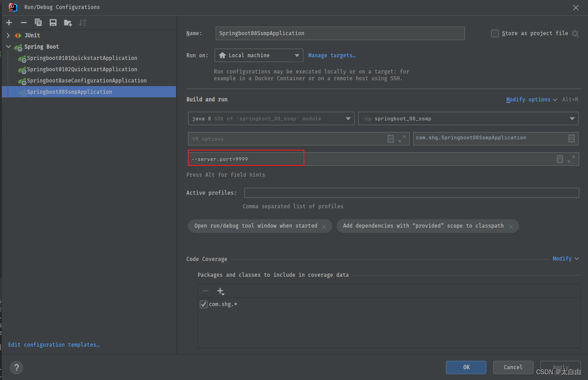Open program arguments text list icon
Image resolution: width=588 pixels, height=380 pixels.
pyautogui.click(x=560, y=159)
